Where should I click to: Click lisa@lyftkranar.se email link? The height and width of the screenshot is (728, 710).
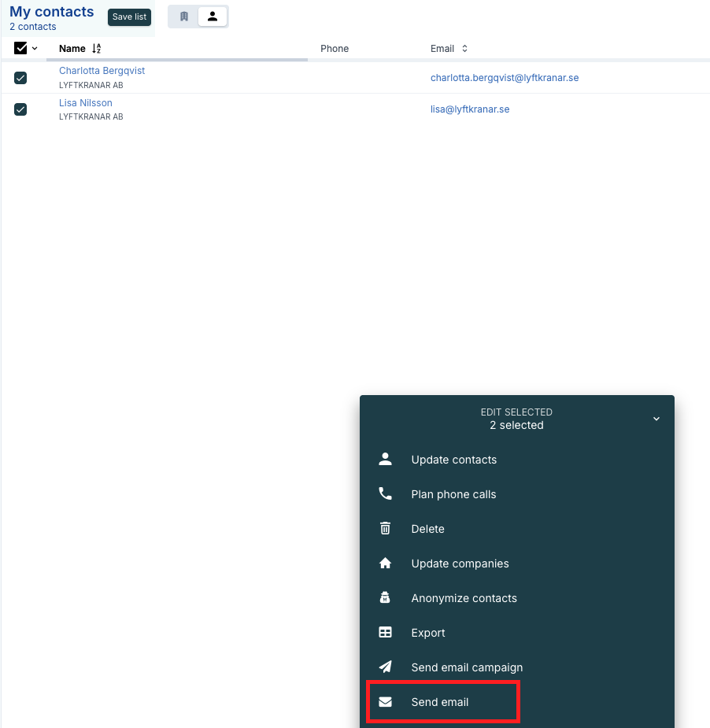coord(469,109)
